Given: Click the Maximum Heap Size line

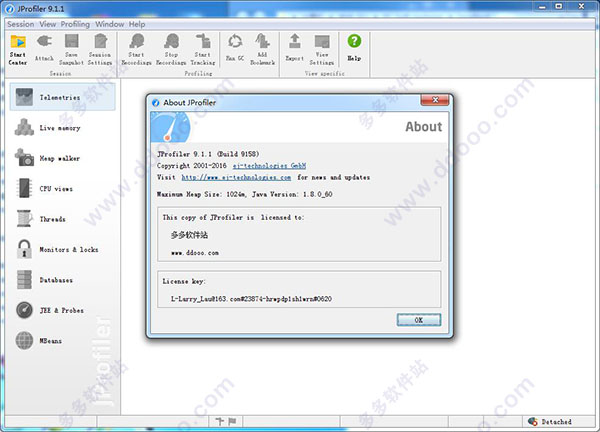Looking at the screenshot, I should pyautogui.click(x=245, y=194).
